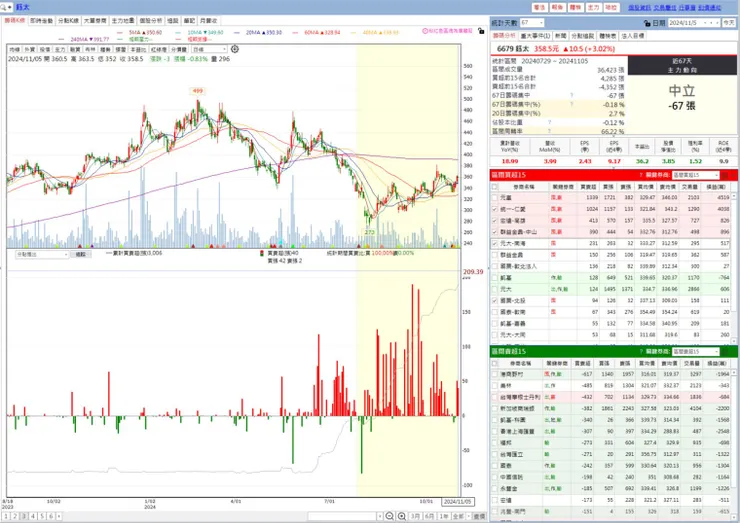The height and width of the screenshot is (523, 740).
Task: Go to chart page 6 button
Action: tap(51, 516)
